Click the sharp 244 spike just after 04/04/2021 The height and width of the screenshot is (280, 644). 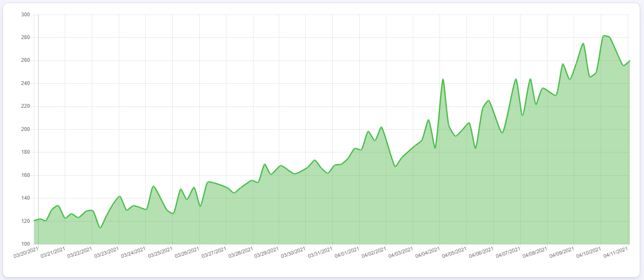[x=443, y=79]
